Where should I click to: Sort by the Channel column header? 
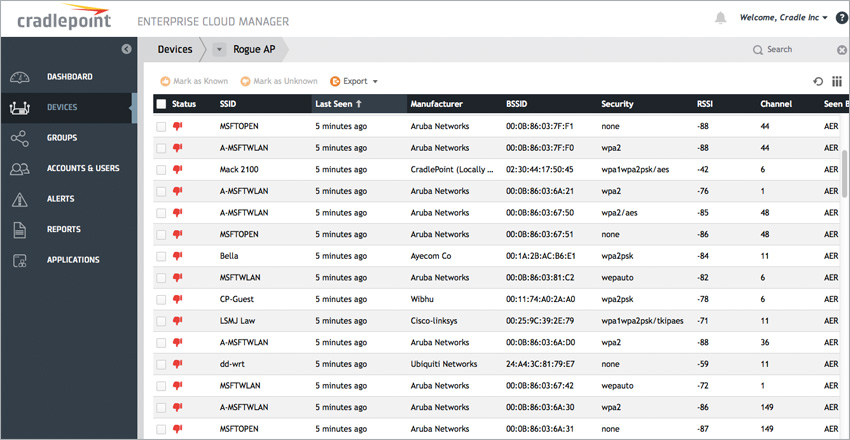(776, 104)
